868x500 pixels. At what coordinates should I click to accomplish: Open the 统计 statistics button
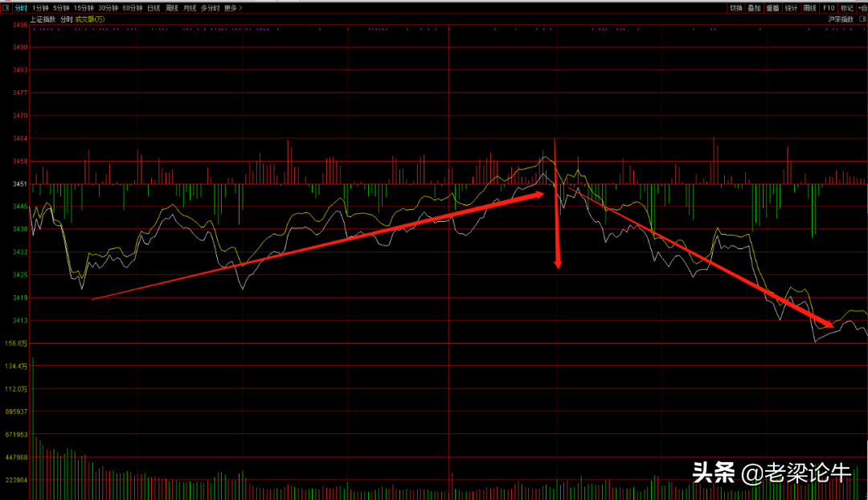tap(791, 8)
